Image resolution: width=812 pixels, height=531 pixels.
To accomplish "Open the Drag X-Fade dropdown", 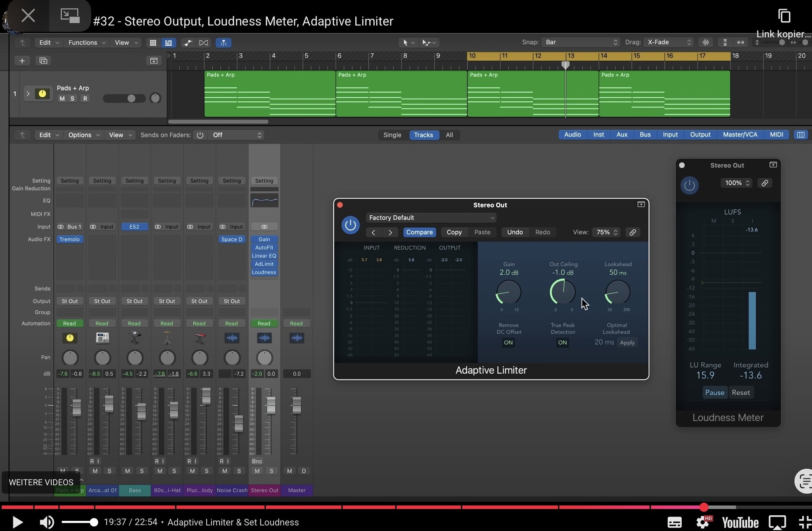I will 668,42.
